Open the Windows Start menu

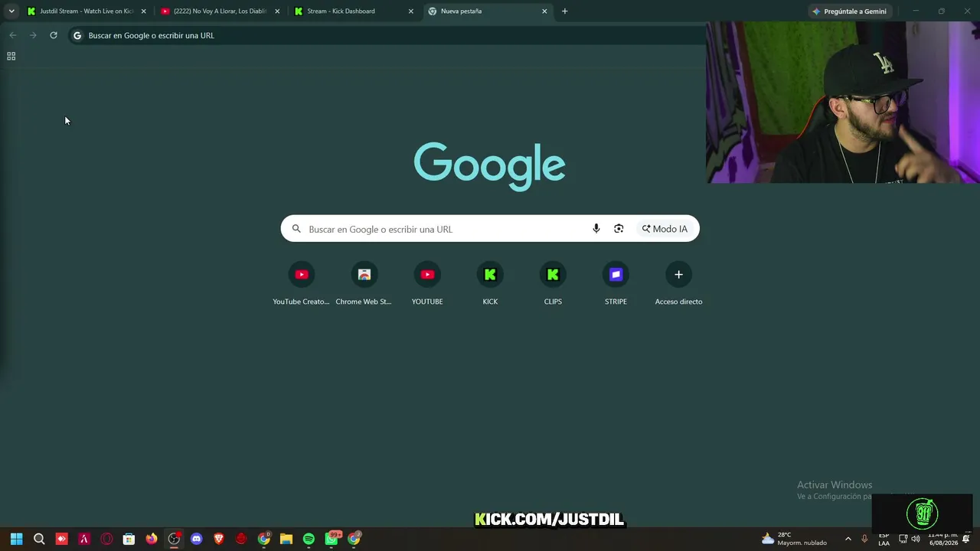pyautogui.click(x=17, y=539)
